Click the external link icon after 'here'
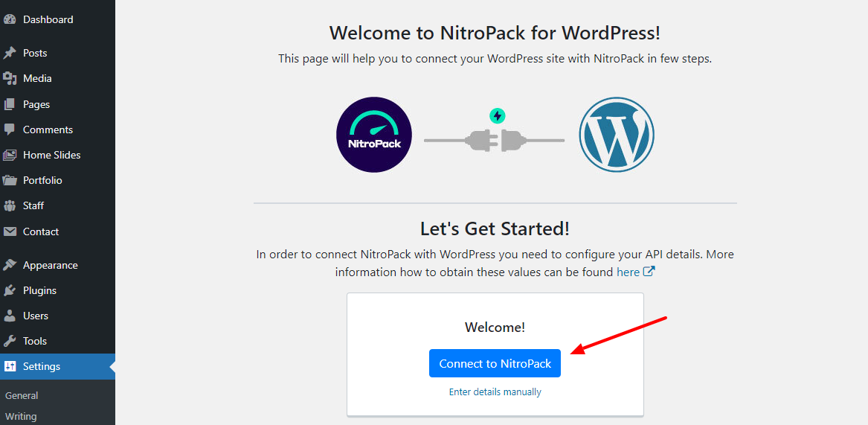 click(x=649, y=272)
